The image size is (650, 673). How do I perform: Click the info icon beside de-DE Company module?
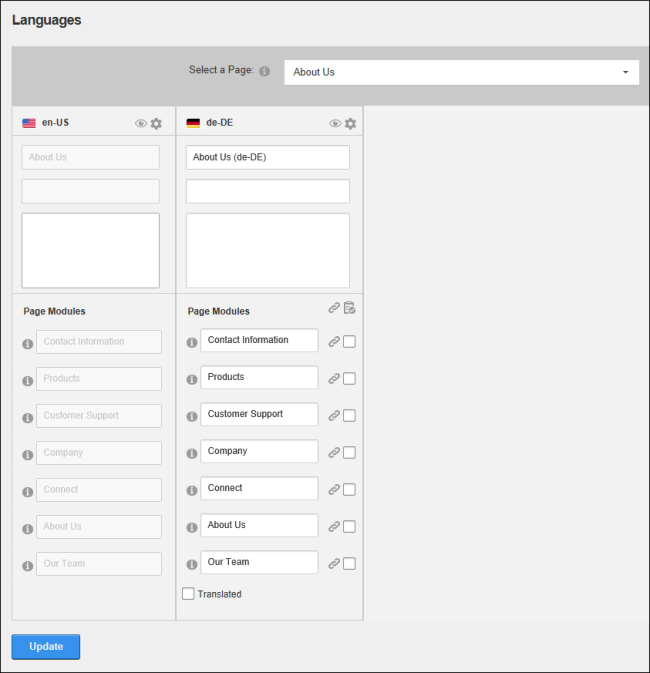pos(192,454)
